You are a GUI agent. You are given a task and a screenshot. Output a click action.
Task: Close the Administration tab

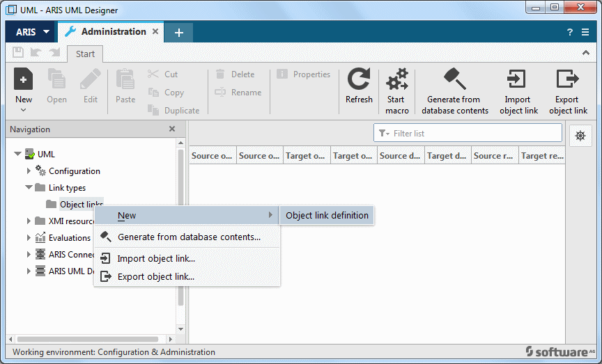click(x=155, y=31)
